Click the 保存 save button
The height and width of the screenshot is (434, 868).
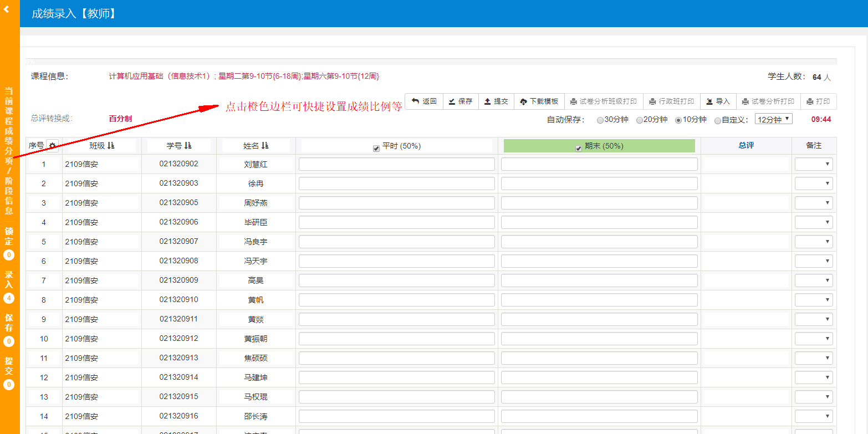pos(461,101)
